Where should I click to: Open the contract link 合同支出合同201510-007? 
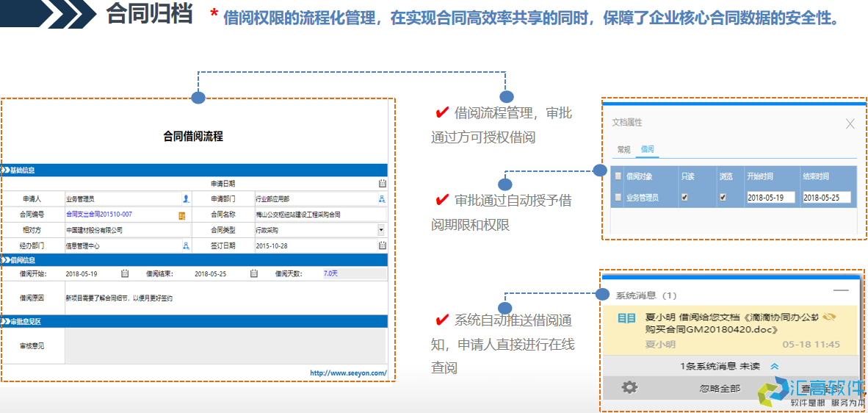(x=99, y=215)
